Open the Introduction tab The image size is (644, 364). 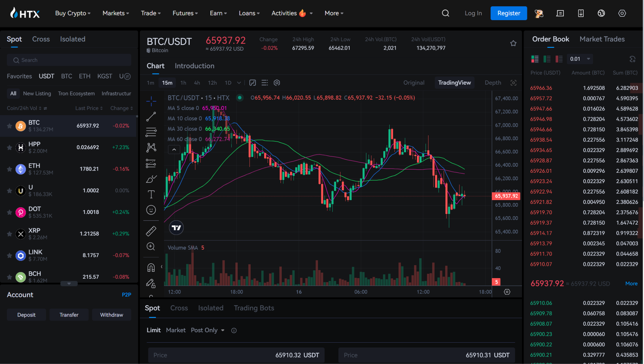click(x=194, y=66)
